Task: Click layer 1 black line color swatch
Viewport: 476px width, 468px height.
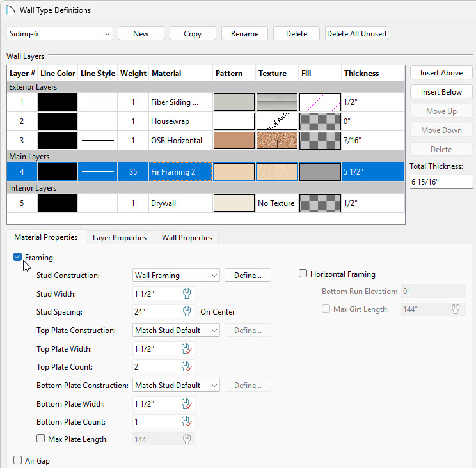Action: click(58, 102)
